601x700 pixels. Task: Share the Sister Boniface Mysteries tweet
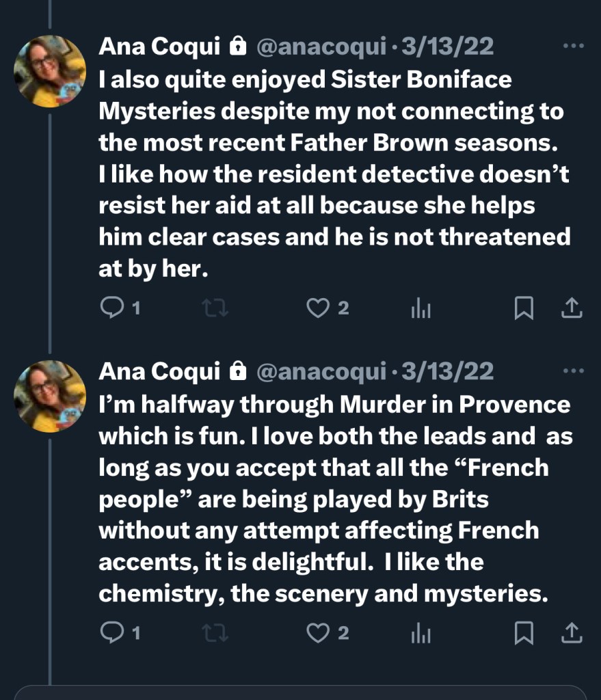tap(572, 309)
